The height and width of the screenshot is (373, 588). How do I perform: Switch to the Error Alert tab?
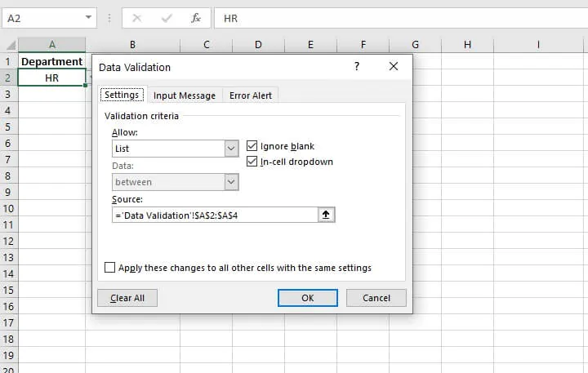pyautogui.click(x=251, y=95)
